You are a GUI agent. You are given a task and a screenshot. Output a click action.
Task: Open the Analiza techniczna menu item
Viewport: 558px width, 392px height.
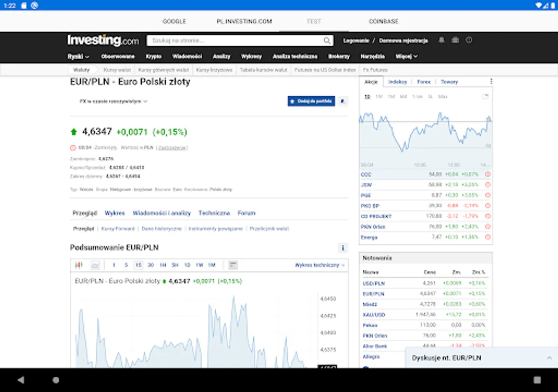click(x=295, y=56)
